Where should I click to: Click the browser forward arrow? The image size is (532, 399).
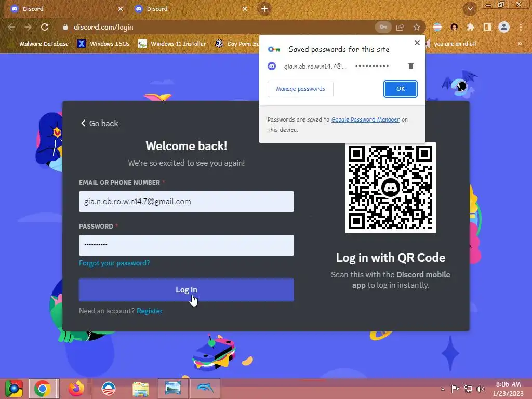pos(28,27)
